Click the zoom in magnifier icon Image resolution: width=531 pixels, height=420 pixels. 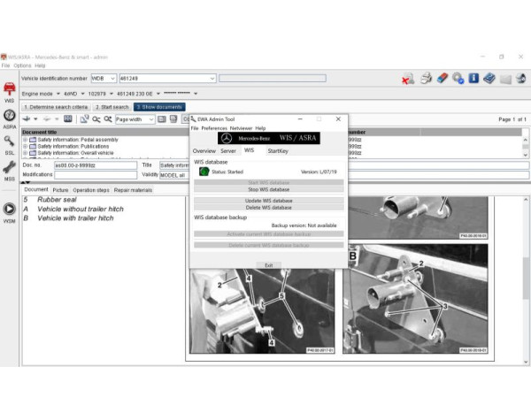click(96, 118)
